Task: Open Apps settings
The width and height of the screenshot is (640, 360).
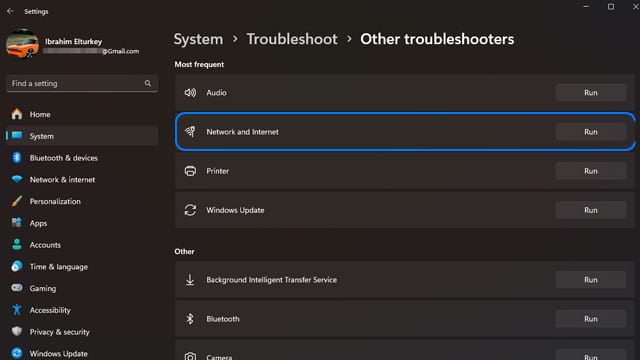Action: pyautogui.click(x=82, y=223)
